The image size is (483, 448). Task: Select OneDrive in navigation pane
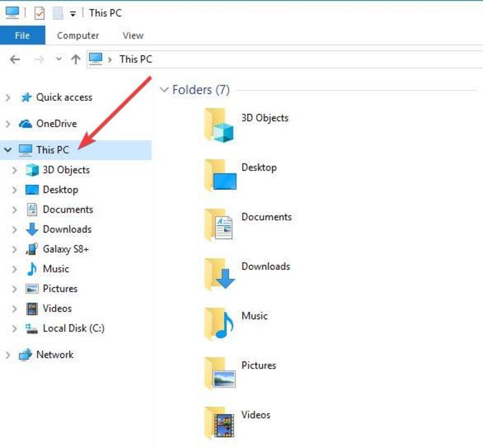57,124
